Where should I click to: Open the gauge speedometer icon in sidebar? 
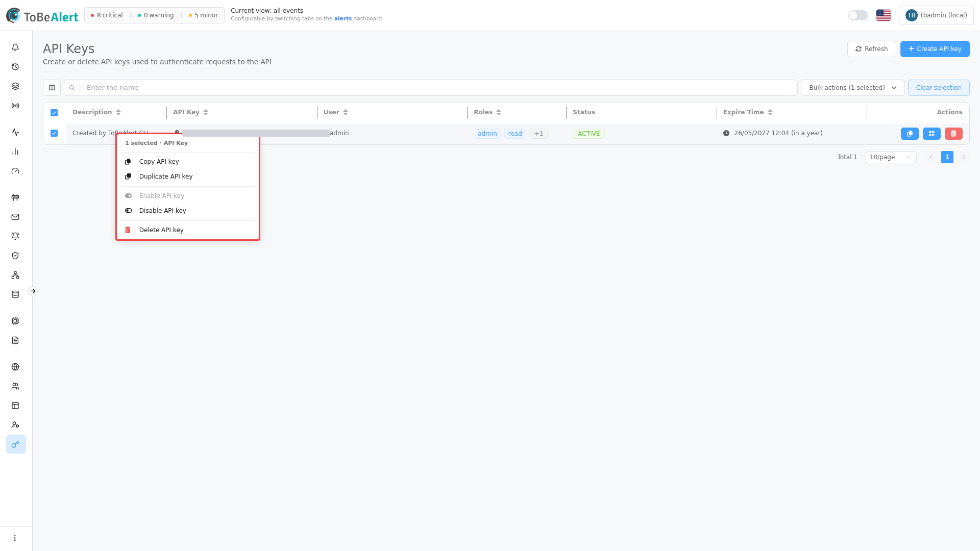pyautogui.click(x=15, y=171)
